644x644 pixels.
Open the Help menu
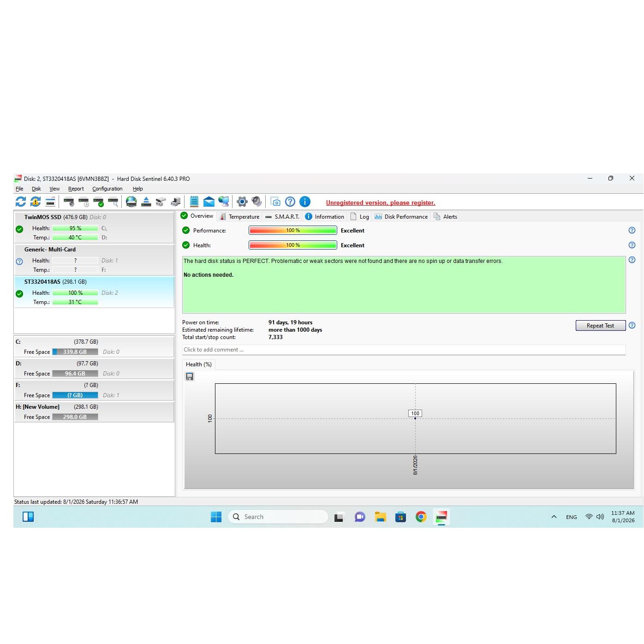point(138,189)
